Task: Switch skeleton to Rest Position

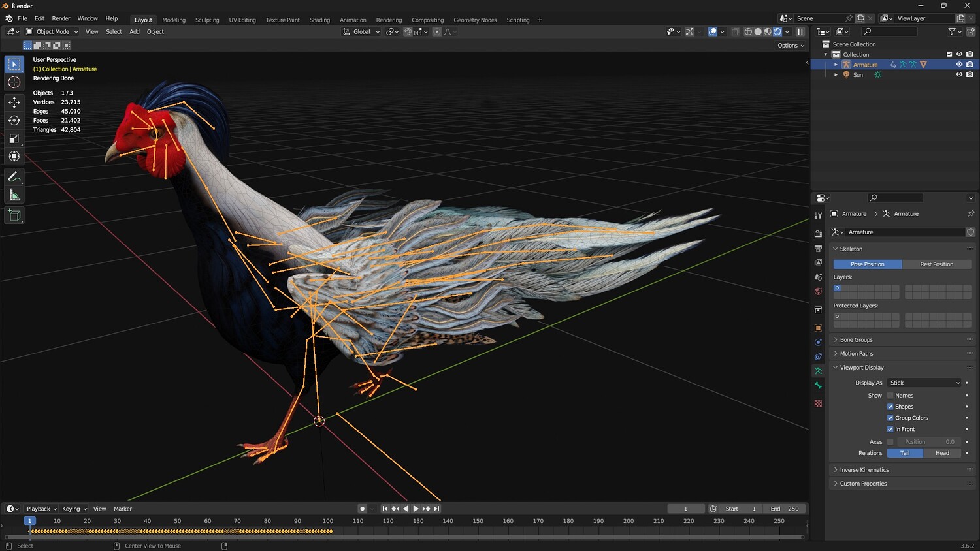Action: point(936,264)
